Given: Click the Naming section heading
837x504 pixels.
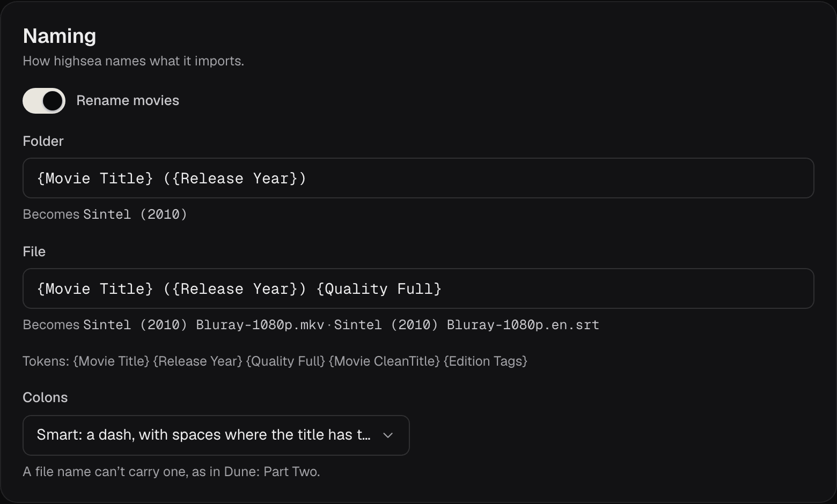Looking at the screenshot, I should point(60,36).
